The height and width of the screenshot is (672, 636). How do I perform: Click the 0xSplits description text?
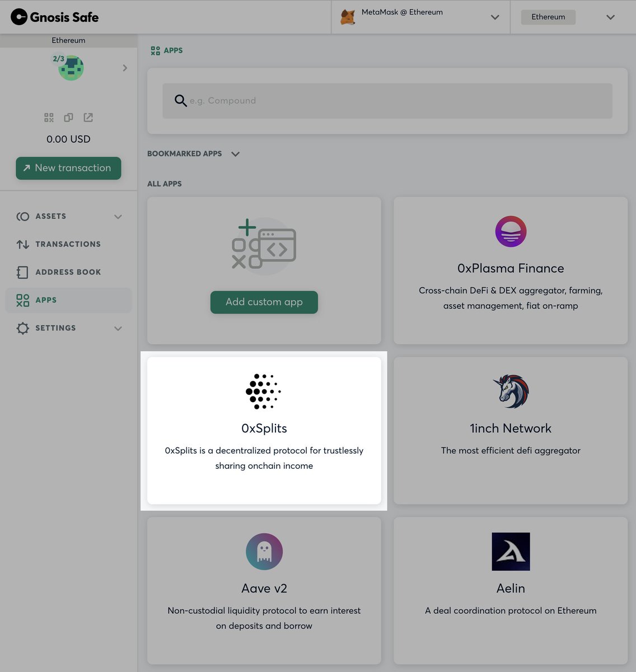pos(264,458)
